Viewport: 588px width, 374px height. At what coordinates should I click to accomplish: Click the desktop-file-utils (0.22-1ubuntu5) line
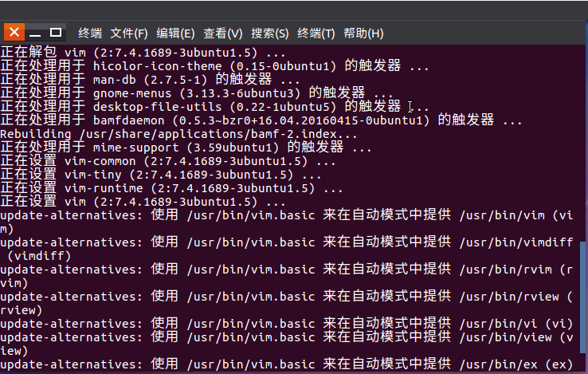[x=214, y=107]
